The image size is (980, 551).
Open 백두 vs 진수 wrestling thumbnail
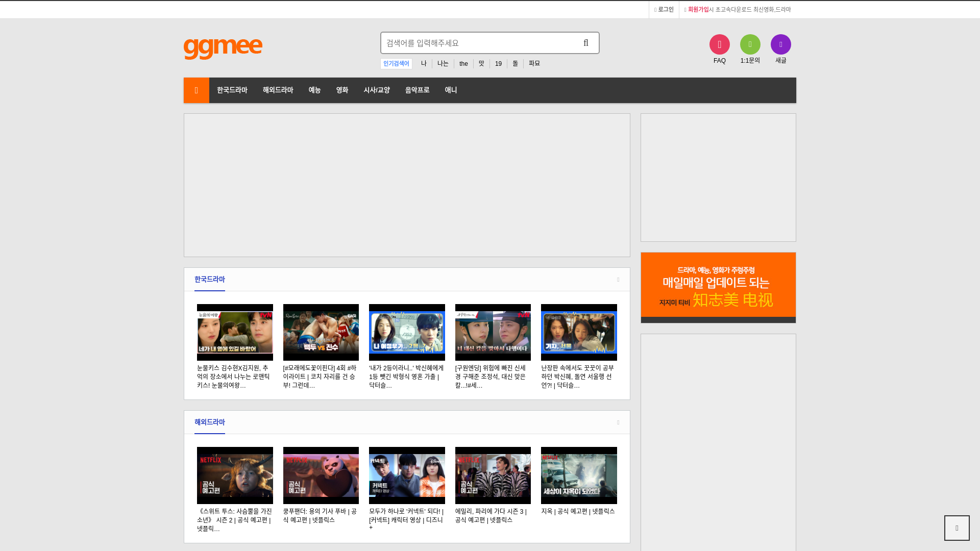(x=321, y=333)
